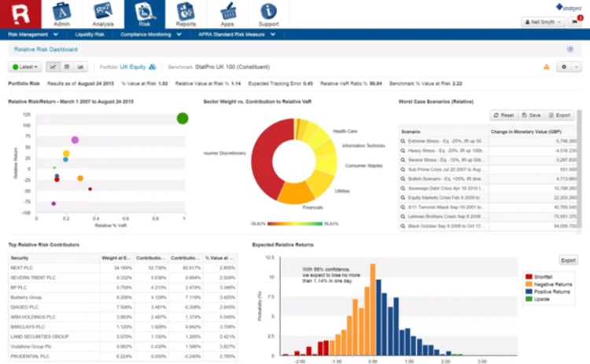The width and height of the screenshot is (590, 364).
Task: Open the Latest date dropdown
Action: pyautogui.click(x=25, y=67)
